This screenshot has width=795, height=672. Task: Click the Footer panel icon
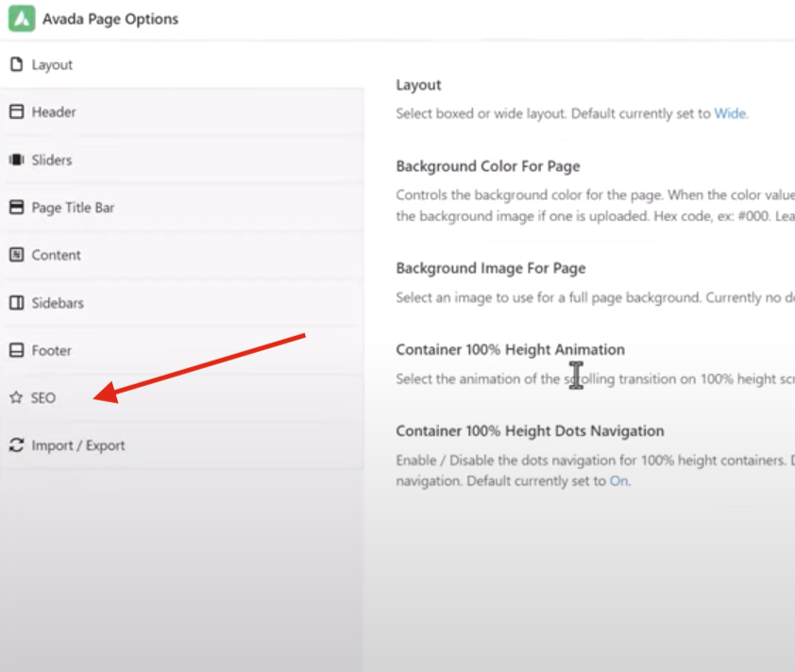(17, 350)
